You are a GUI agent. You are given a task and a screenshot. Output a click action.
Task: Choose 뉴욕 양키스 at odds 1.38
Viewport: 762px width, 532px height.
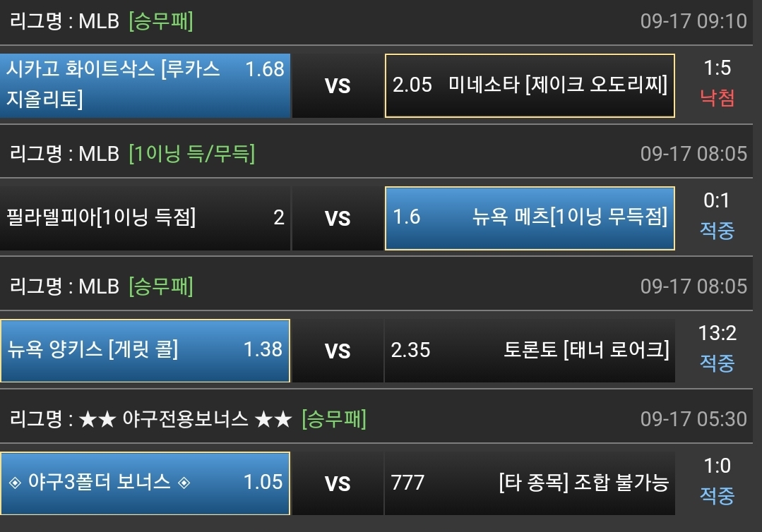(145, 349)
